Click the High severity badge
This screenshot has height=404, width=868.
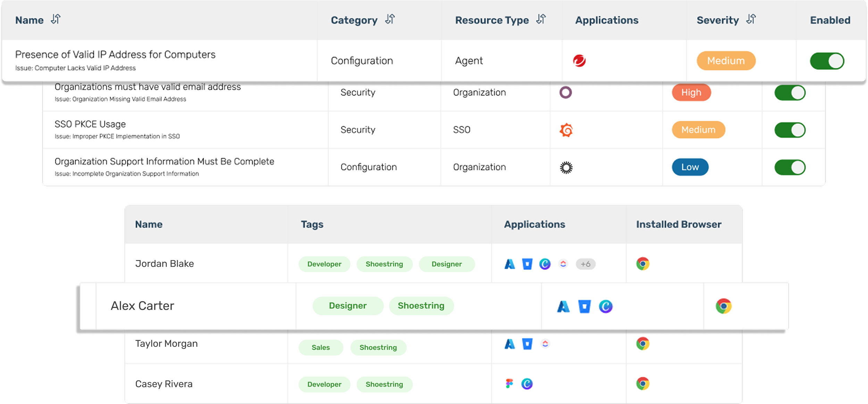[691, 93]
